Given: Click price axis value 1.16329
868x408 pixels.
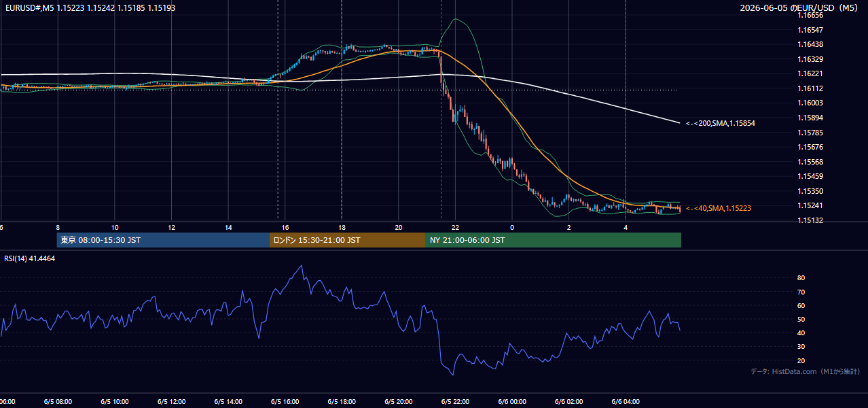Looking at the screenshot, I should [810, 59].
